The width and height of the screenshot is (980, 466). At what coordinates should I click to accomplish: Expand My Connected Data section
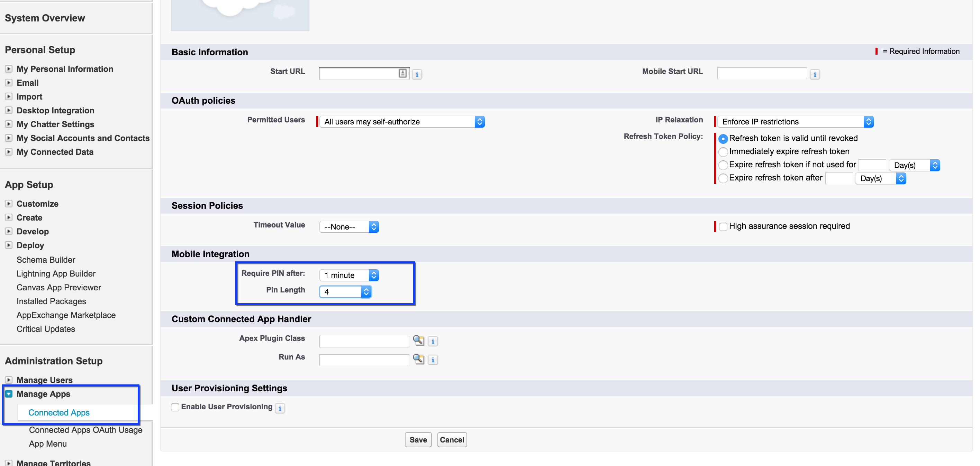[x=9, y=152]
